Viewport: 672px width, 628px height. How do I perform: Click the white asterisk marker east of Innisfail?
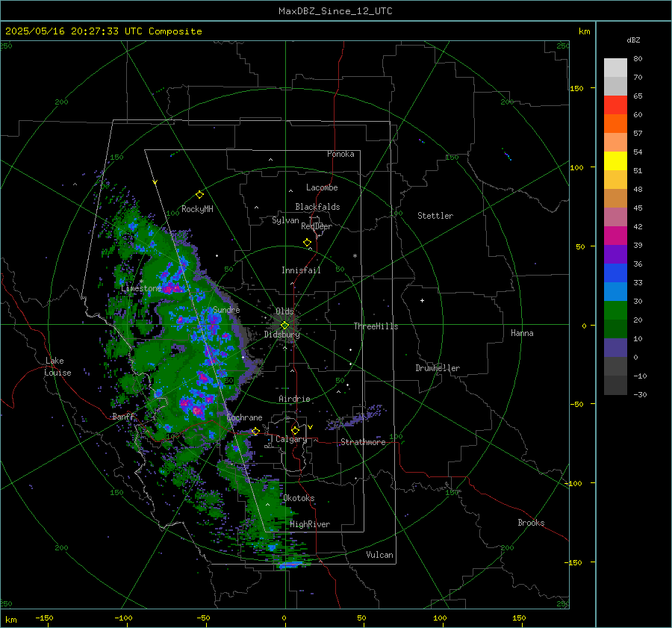coord(355,256)
